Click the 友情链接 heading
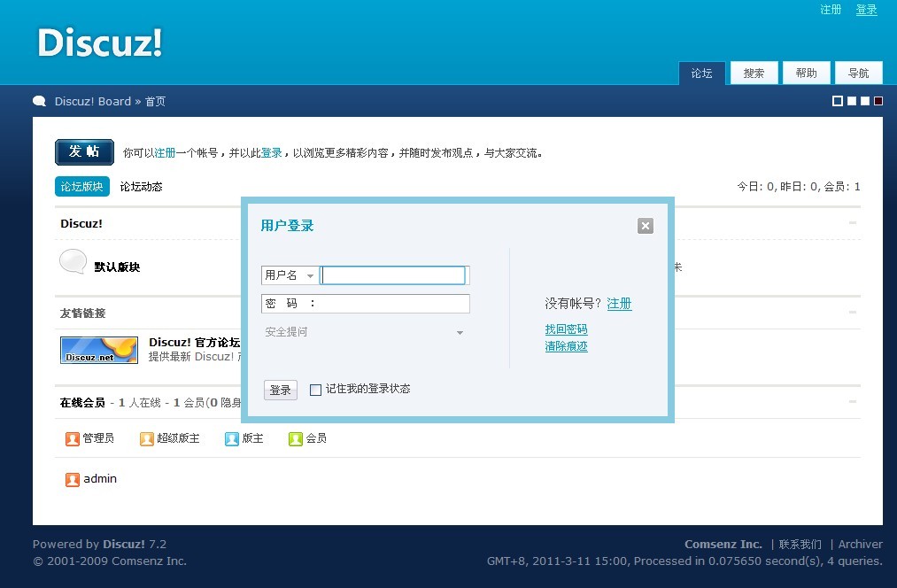Image resolution: width=897 pixels, height=588 pixels. pyautogui.click(x=83, y=313)
